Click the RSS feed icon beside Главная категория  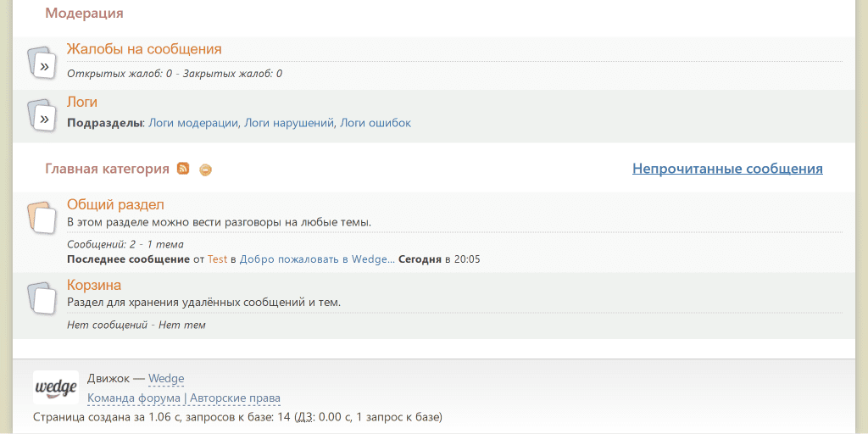pyautogui.click(x=183, y=169)
